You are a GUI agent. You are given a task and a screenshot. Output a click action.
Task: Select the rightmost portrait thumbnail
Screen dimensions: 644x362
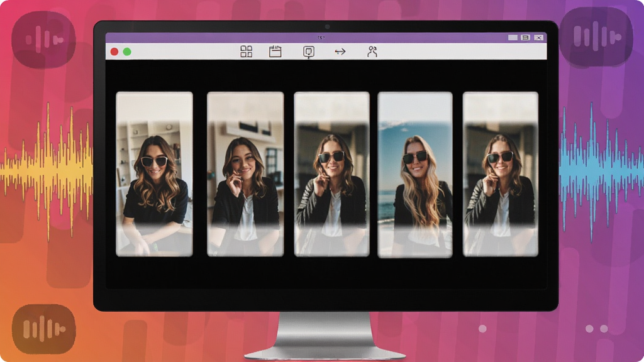pyautogui.click(x=501, y=174)
